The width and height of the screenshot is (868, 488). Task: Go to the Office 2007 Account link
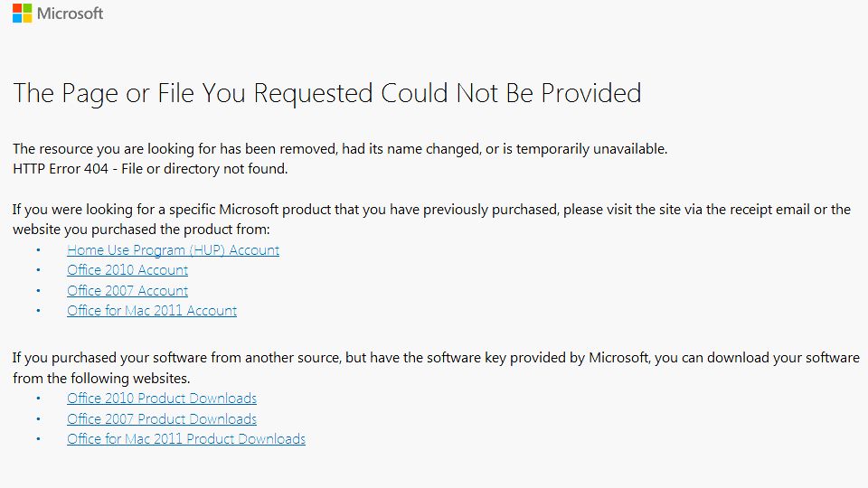tap(127, 291)
